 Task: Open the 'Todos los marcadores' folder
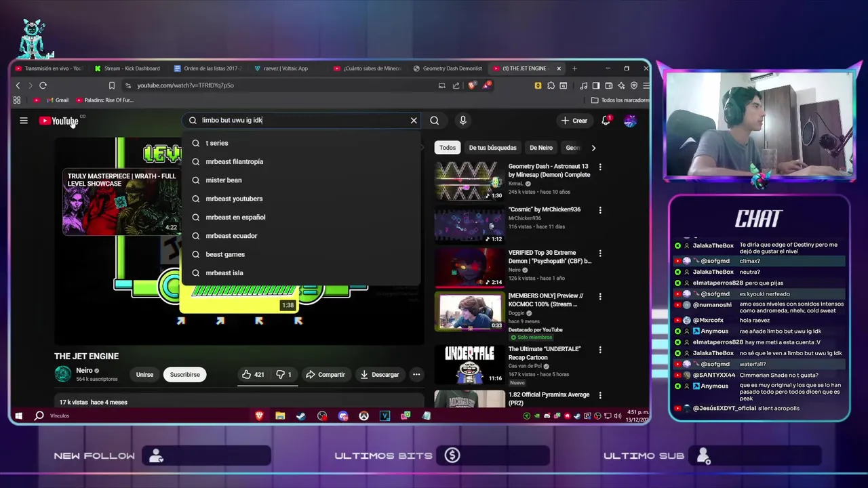click(x=620, y=100)
